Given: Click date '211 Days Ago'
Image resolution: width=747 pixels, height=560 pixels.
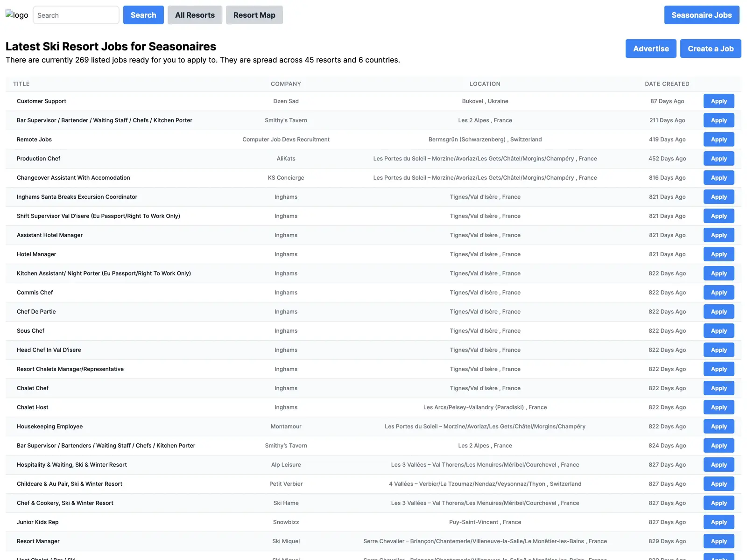Looking at the screenshot, I should (x=667, y=120).
